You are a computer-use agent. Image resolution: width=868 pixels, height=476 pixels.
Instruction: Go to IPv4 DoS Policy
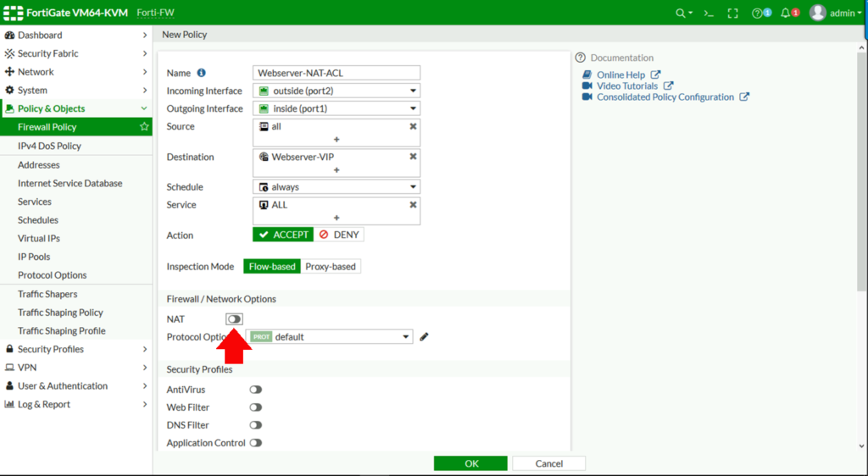(49, 146)
